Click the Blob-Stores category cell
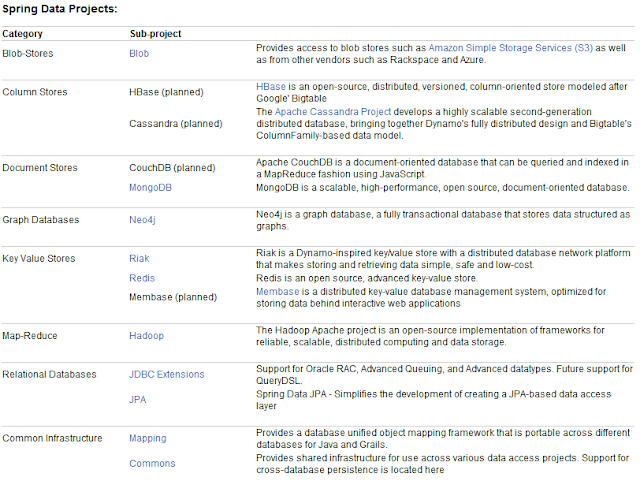Viewport: 640px width, 481px height. 28,53
